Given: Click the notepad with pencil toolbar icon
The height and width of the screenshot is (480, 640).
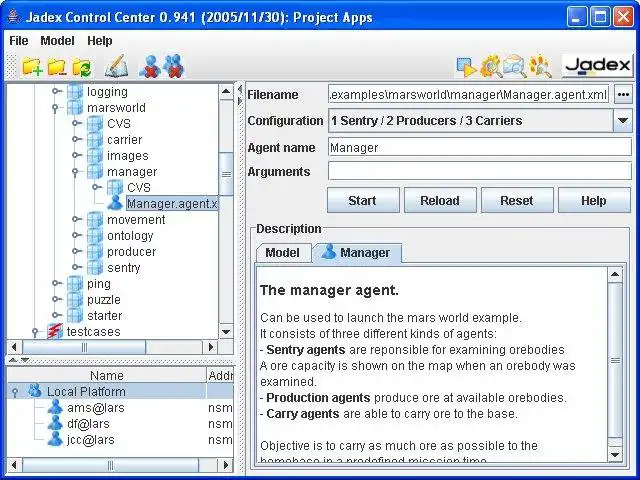Looking at the screenshot, I should pyautogui.click(x=116, y=66).
